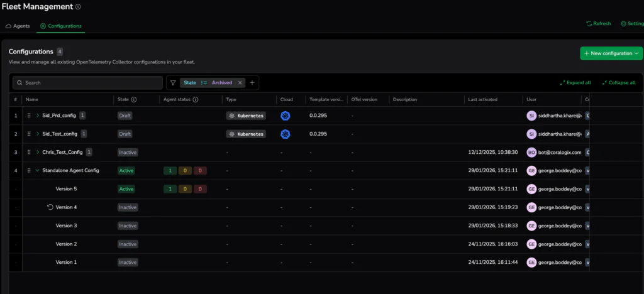This screenshot has height=294, width=644.
Task: Click the Standalone Agent Config name
Action: click(x=70, y=170)
